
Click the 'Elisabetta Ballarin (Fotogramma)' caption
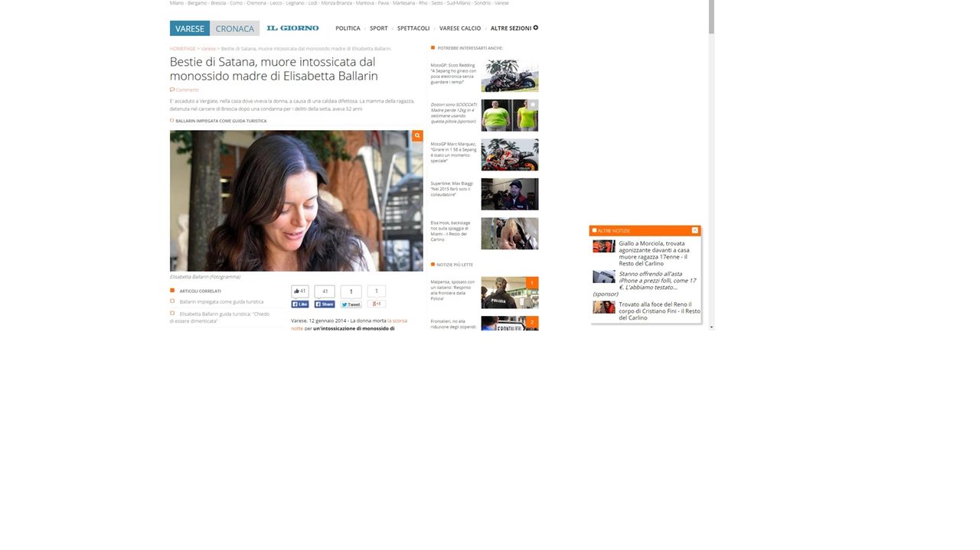coord(205,277)
